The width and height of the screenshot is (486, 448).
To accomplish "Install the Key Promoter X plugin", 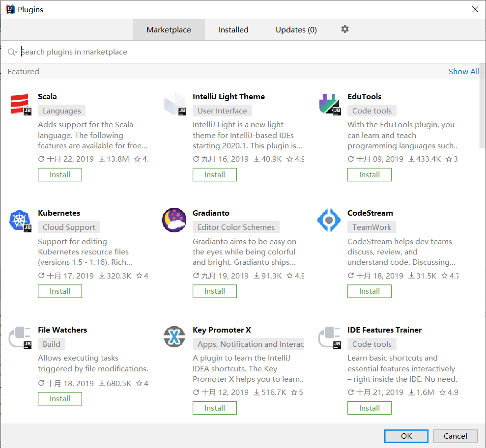I will coord(214,408).
